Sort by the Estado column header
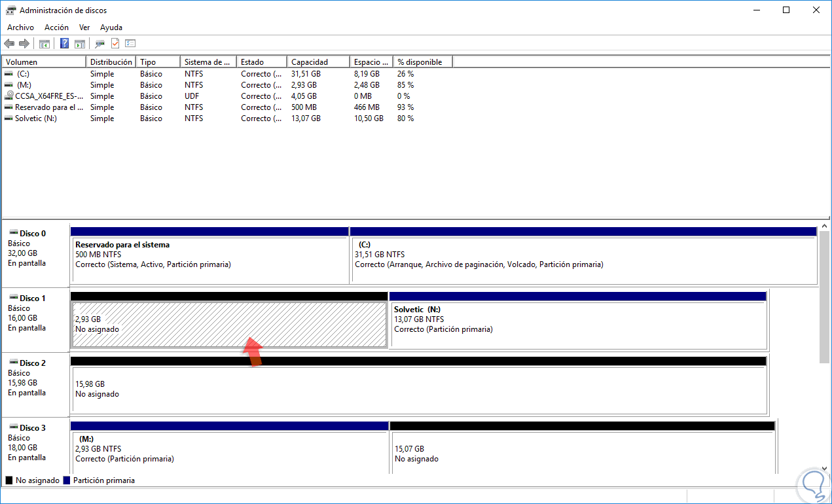 (x=262, y=62)
